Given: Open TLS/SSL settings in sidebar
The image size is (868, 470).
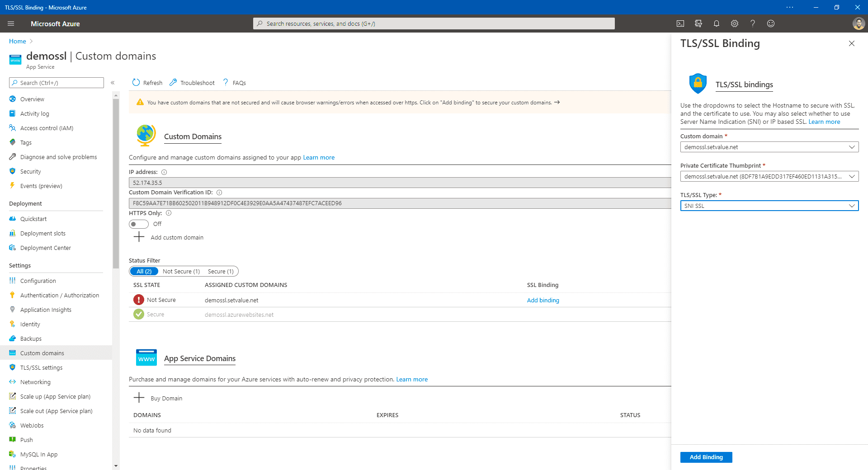Looking at the screenshot, I should tap(41, 367).
